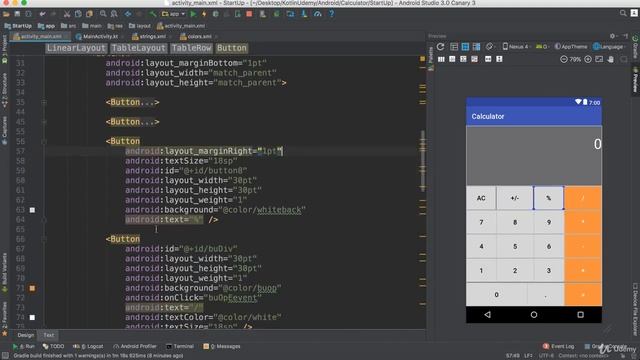Click the TableLayout breadcrumb in the editor

click(139, 48)
